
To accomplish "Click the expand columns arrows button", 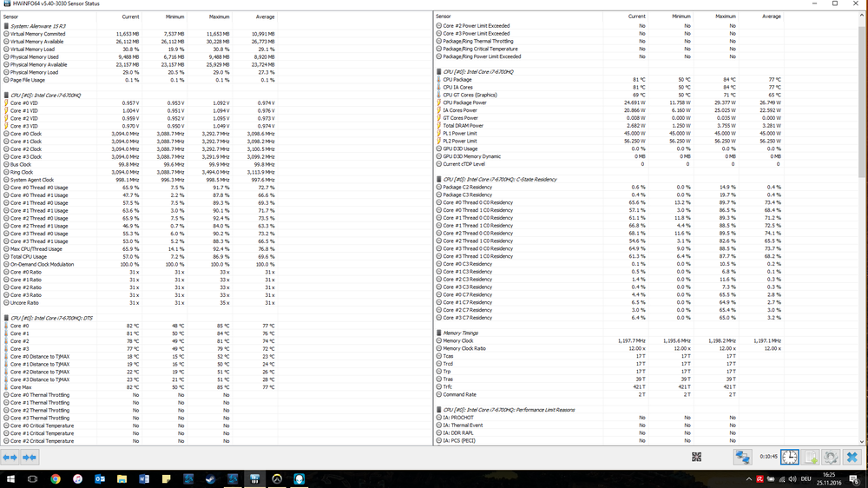I will [x=10, y=457].
